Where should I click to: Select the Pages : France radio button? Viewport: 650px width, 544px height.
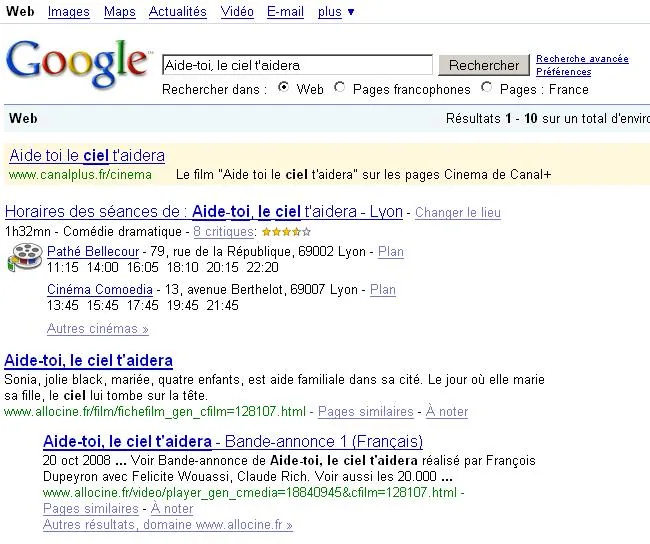(x=487, y=87)
